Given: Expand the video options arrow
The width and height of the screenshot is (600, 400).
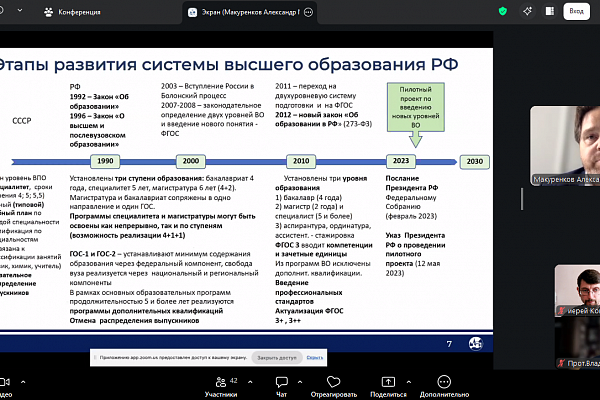Looking at the screenshot, I should tap(23, 382).
